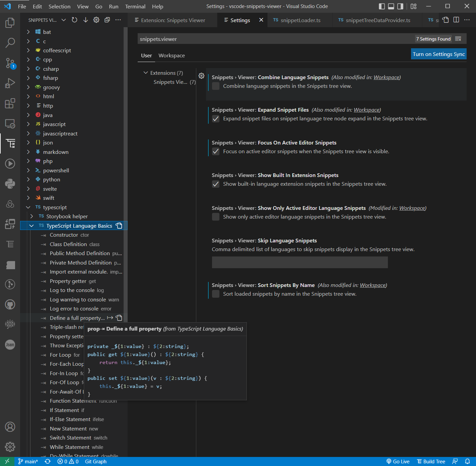Image resolution: width=476 pixels, height=466 pixels.
Task: Open snippet file for TypeScript Language Basics
Action: click(119, 226)
